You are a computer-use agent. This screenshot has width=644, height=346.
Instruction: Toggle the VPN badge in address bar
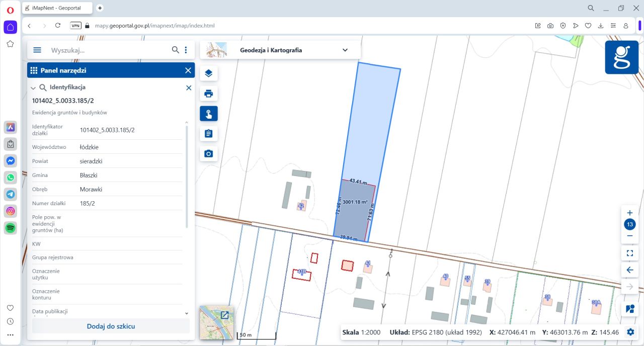[75, 25]
